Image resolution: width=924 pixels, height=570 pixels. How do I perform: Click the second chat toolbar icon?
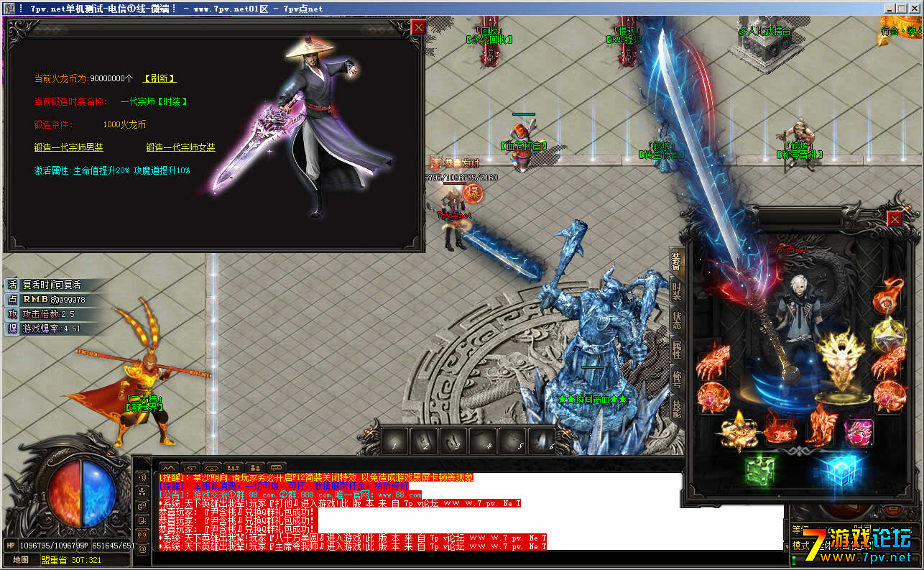tap(189, 467)
